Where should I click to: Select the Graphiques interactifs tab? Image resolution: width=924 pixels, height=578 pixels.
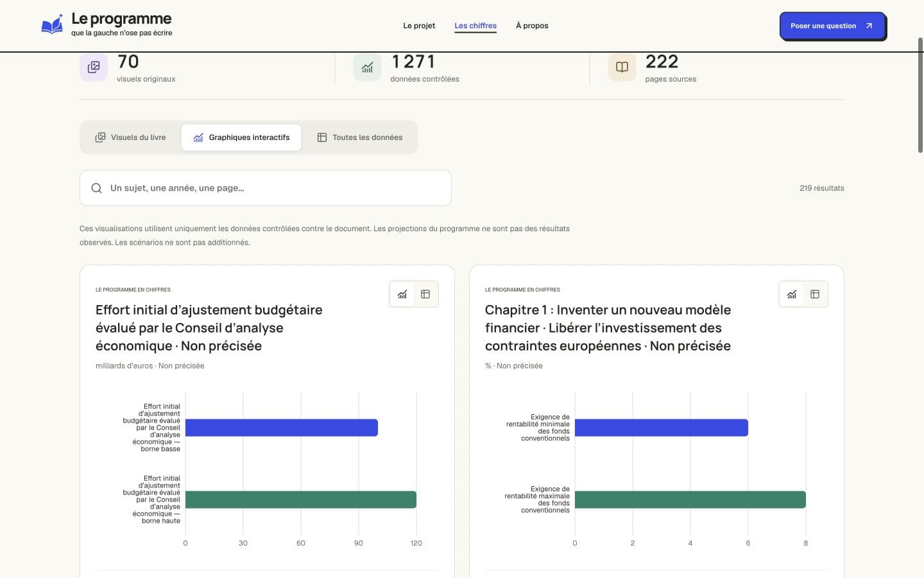(x=241, y=137)
